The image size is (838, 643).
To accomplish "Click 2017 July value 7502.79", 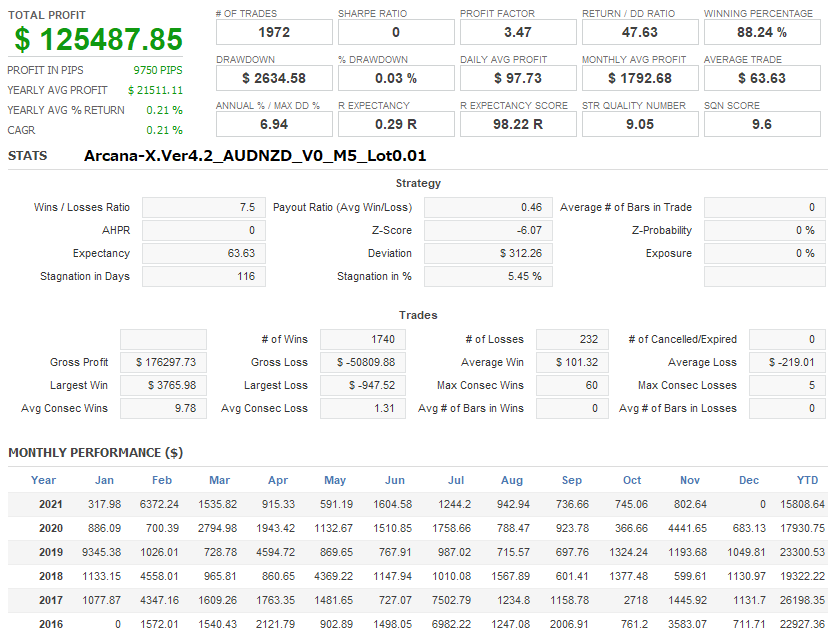I will (452, 600).
